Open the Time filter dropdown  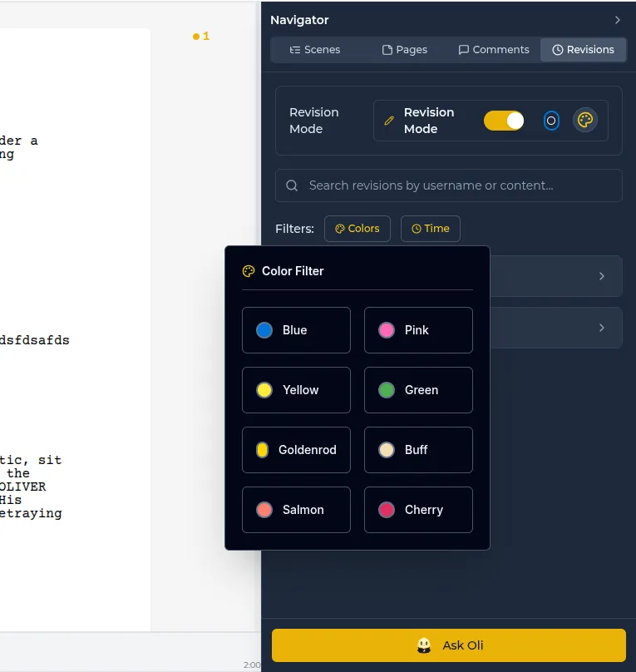(431, 229)
